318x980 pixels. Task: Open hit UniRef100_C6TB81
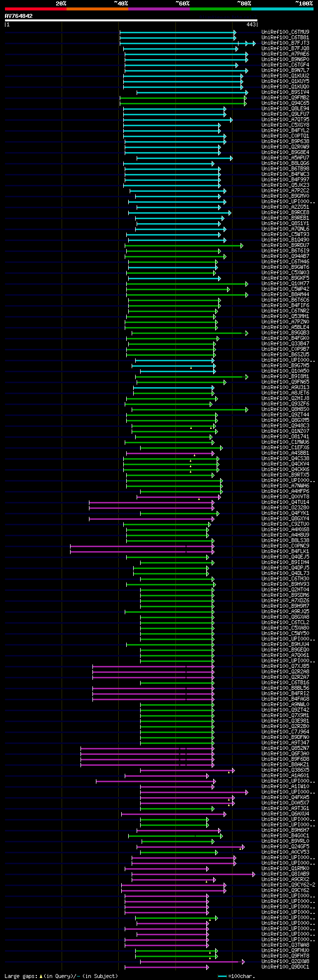point(285,37)
